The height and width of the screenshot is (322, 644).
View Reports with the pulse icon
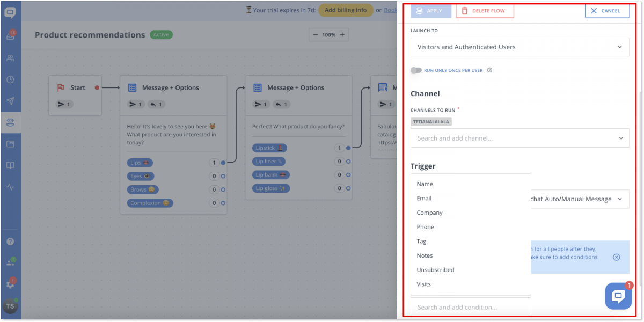(10, 187)
